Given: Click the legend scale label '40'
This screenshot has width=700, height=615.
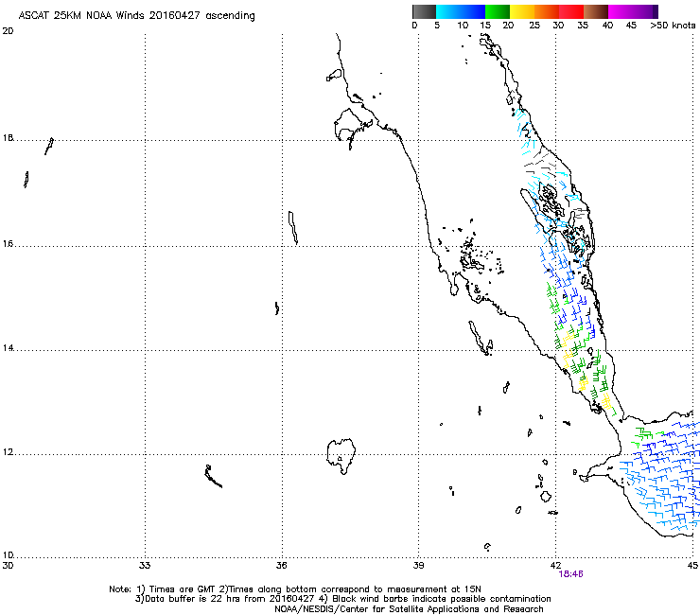Looking at the screenshot, I should (607, 26).
